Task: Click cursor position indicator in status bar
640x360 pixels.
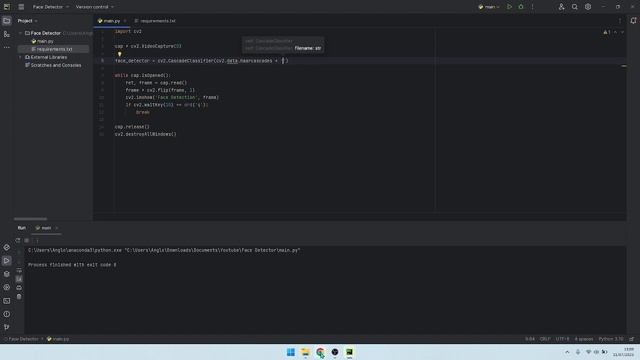Action: tap(530, 339)
